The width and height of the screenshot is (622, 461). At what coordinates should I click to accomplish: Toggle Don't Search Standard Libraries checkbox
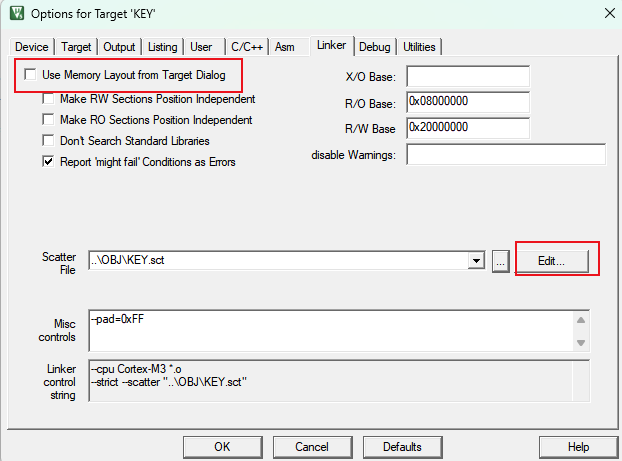click(48, 141)
